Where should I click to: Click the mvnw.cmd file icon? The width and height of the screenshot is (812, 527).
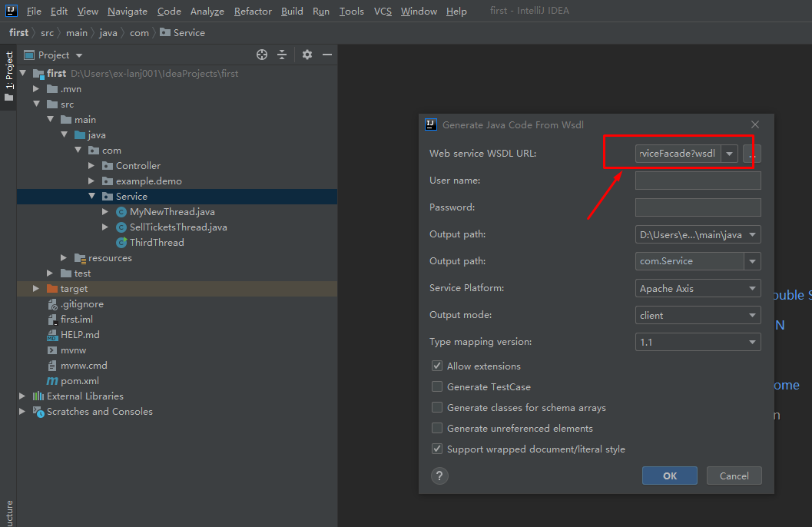[x=51, y=366]
